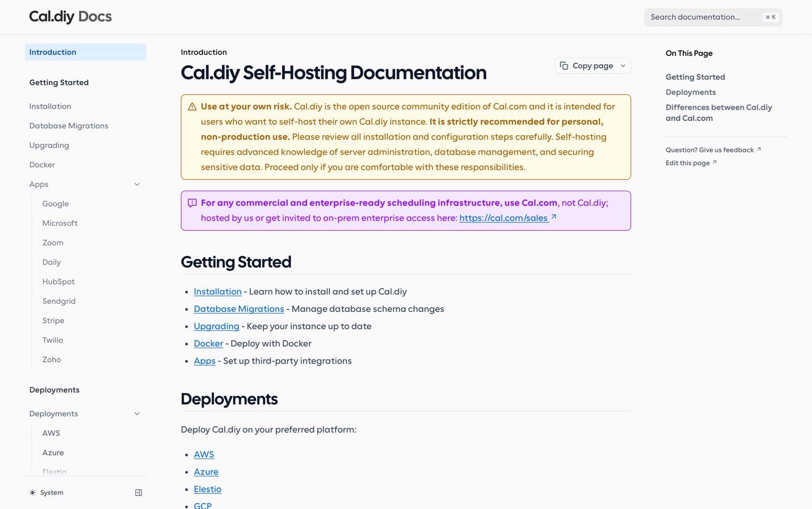Click the Deployments heading in the article

pos(229,399)
